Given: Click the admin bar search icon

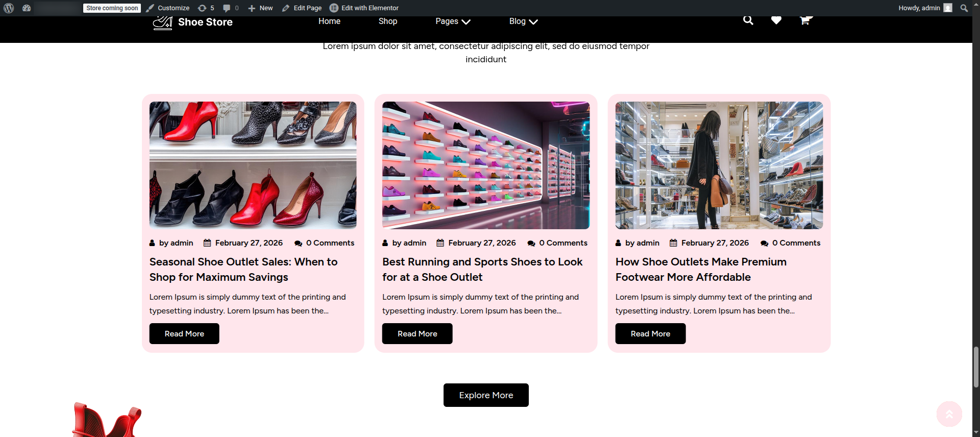Looking at the screenshot, I should point(964,8).
